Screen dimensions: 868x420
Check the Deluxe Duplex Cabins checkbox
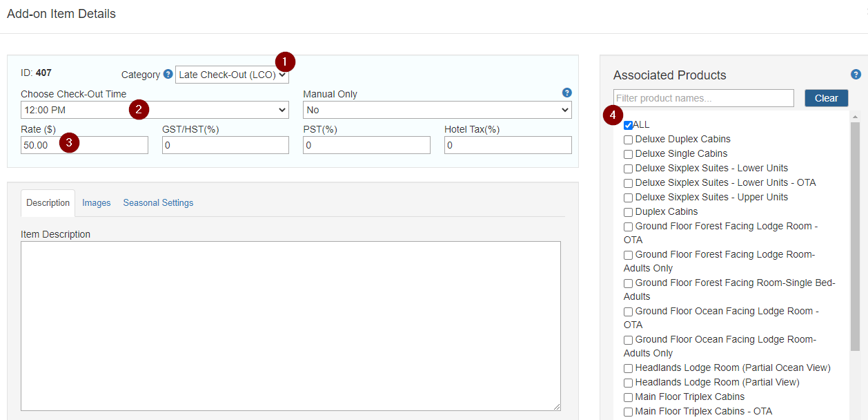tap(628, 140)
